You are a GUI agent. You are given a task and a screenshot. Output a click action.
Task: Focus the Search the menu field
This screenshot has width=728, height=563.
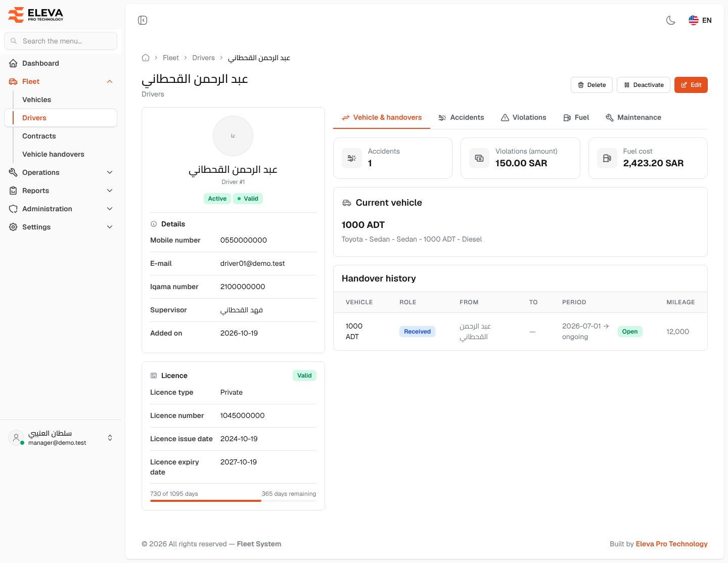tap(61, 41)
